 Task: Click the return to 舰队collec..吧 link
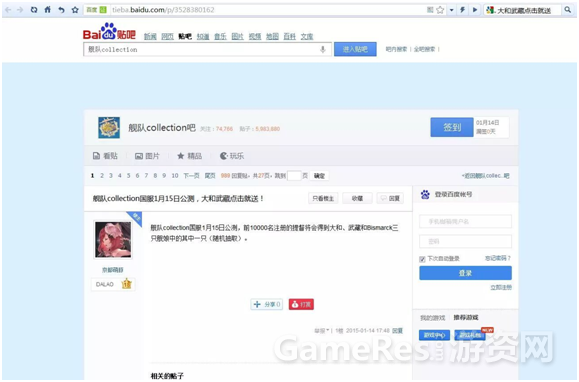tap(485, 176)
